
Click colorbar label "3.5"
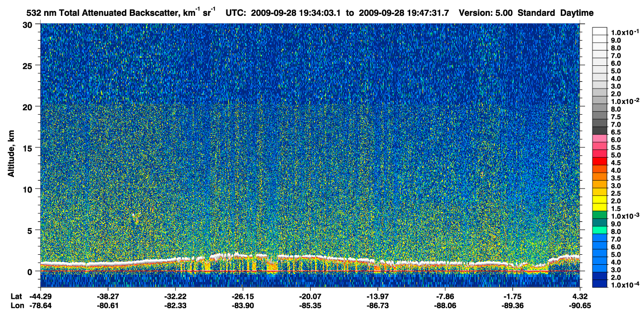pyautogui.click(x=617, y=178)
